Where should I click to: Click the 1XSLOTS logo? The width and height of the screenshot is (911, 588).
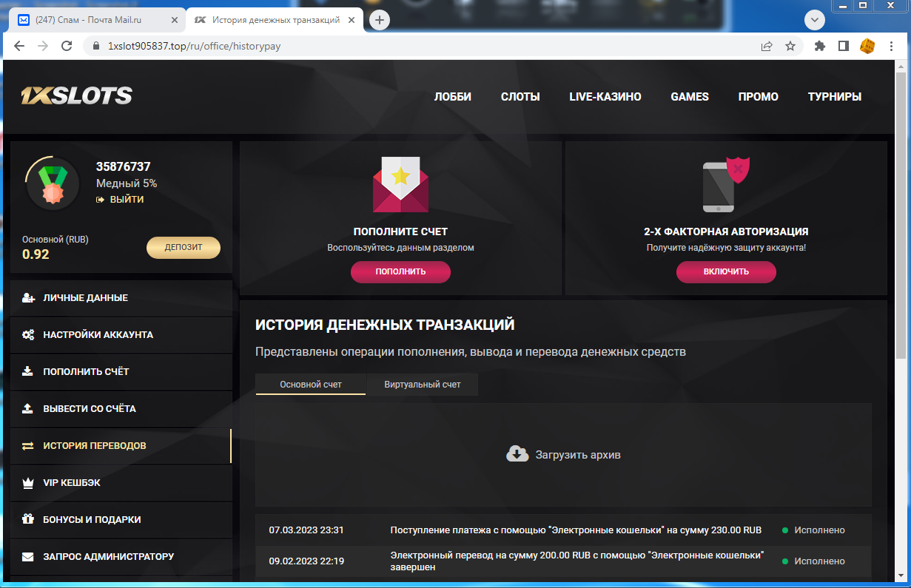76,95
